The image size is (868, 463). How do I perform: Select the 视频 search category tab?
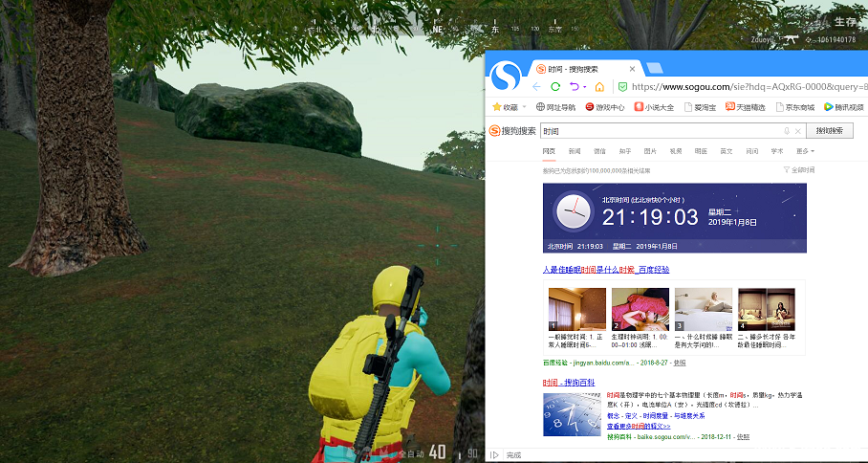pyautogui.click(x=675, y=151)
